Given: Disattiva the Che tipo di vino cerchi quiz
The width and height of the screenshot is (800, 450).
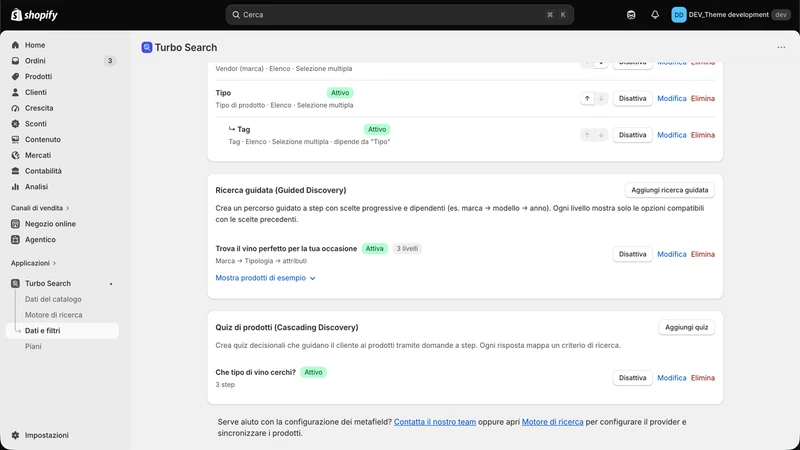Looking at the screenshot, I should pos(632,378).
